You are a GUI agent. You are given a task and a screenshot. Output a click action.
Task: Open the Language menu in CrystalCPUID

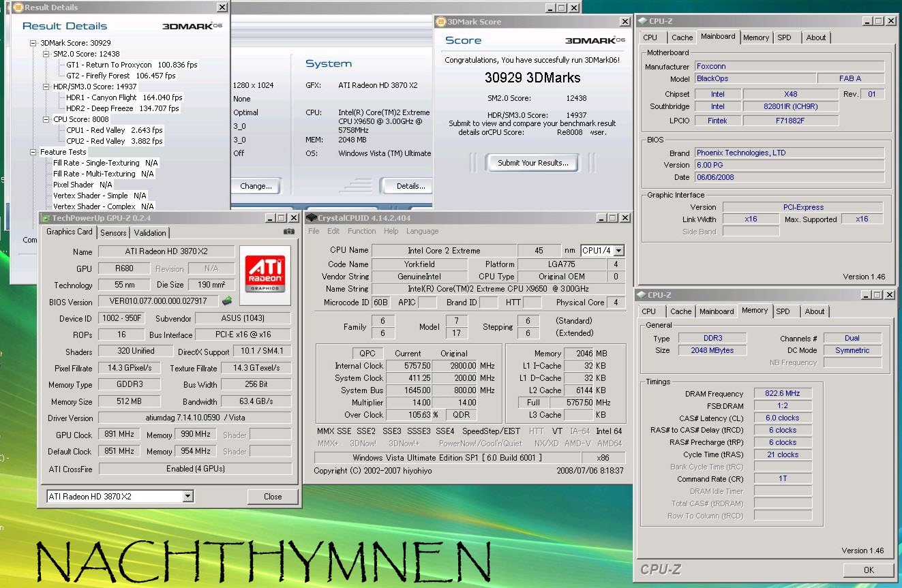pos(422,231)
